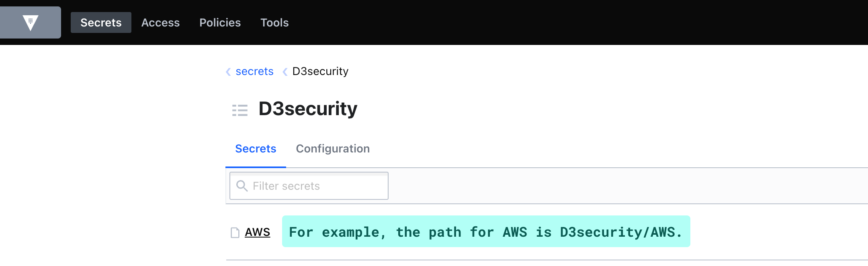Click empty area of black navigation bar
Screen dimensions: 868x266
(563, 22)
